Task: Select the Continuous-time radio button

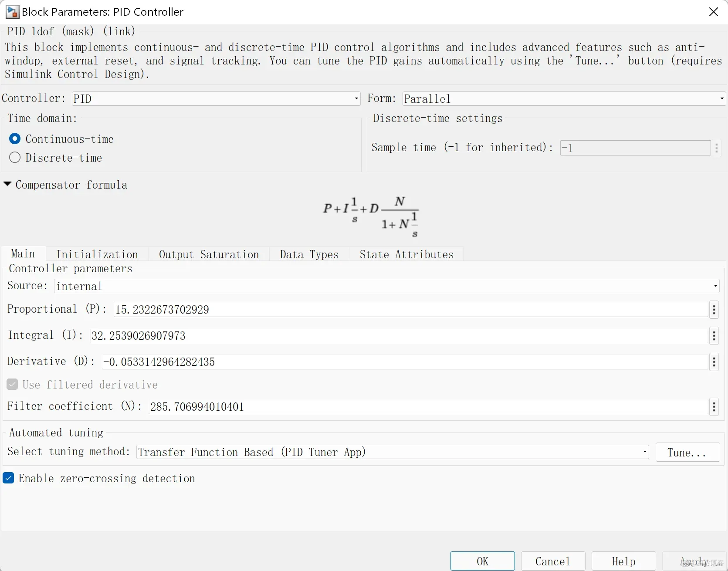Action: point(15,139)
